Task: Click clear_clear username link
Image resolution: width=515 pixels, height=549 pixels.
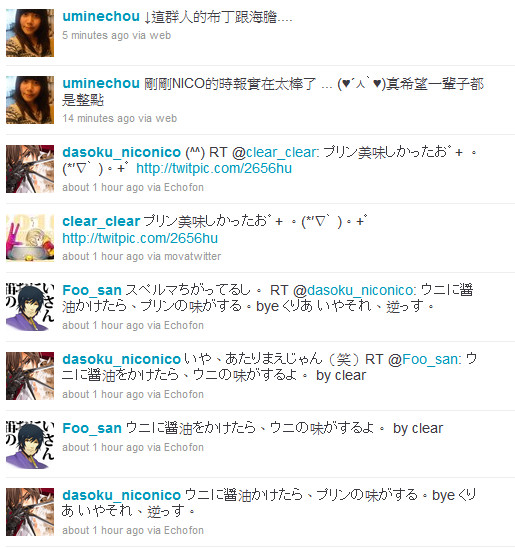Action: pyautogui.click(x=101, y=221)
